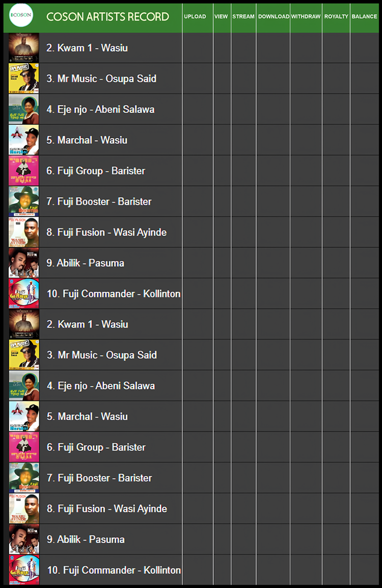
Task: Click the COSON Artists Record title
Action: pyautogui.click(x=107, y=17)
